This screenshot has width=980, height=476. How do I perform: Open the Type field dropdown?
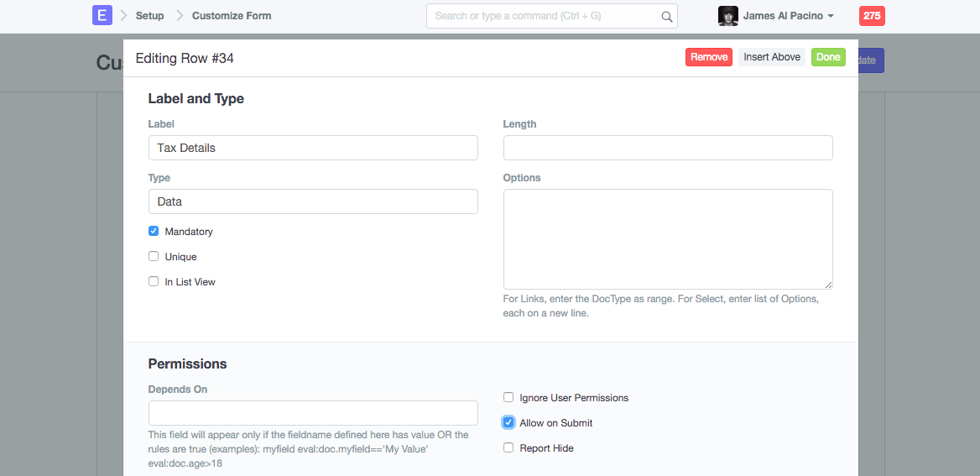click(x=313, y=201)
